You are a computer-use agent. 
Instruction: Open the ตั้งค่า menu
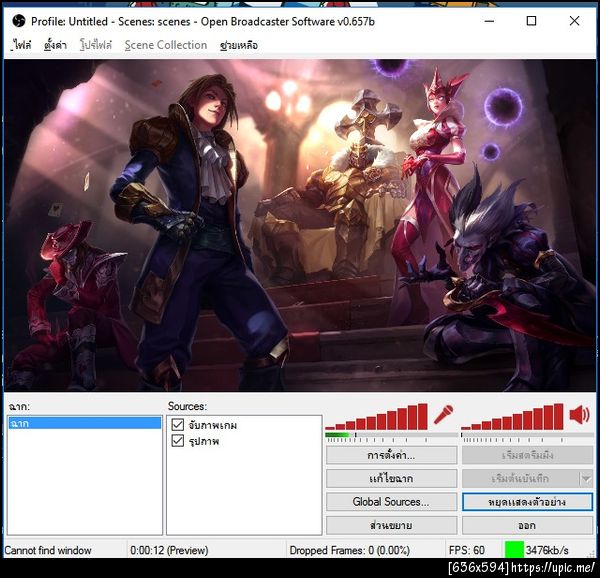click(x=55, y=45)
